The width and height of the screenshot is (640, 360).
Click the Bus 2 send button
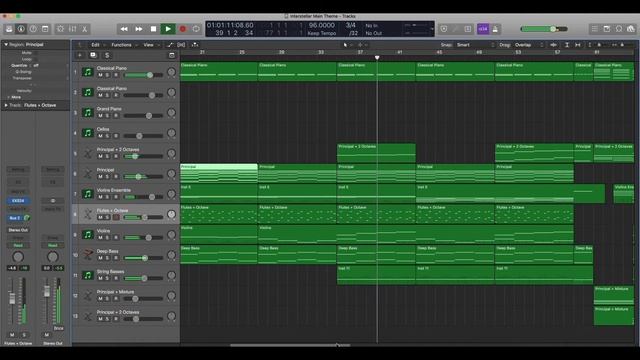(15, 218)
